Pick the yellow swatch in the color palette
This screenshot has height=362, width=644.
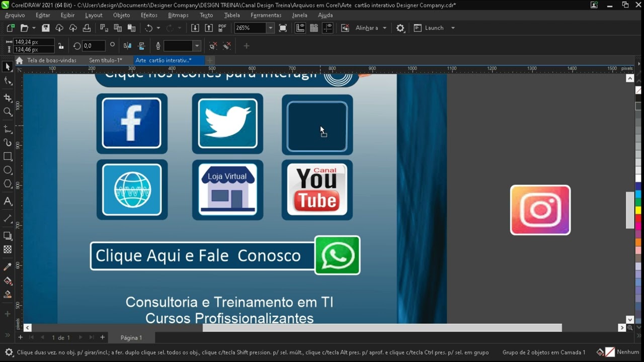click(638, 209)
